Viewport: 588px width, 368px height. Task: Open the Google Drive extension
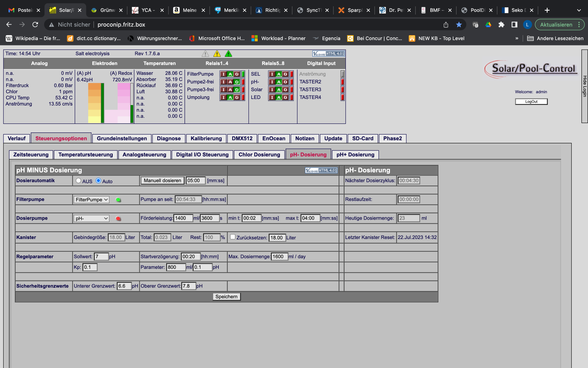[488, 25]
